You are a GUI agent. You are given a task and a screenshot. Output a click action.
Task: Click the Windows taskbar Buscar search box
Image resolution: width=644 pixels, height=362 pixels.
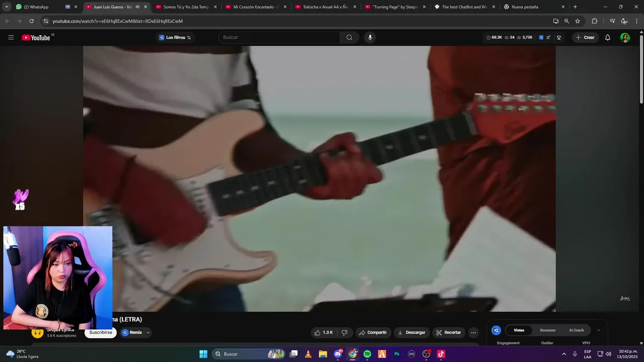click(249, 354)
